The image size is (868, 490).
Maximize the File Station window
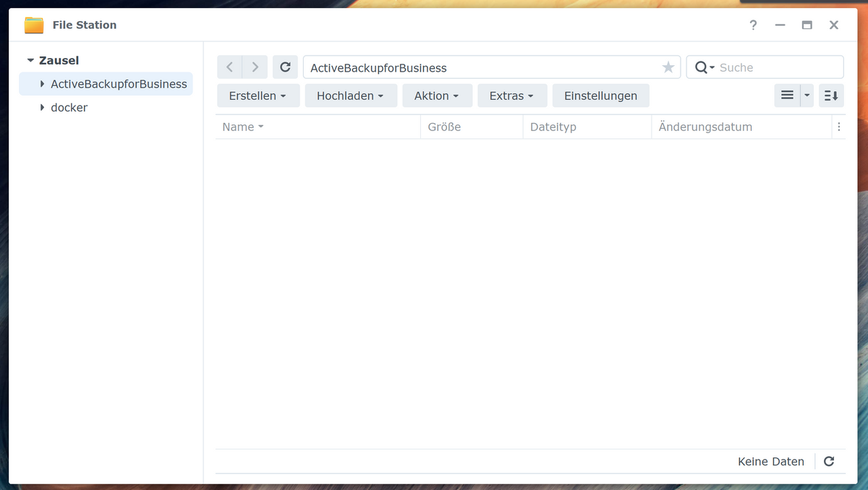[x=807, y=25]
